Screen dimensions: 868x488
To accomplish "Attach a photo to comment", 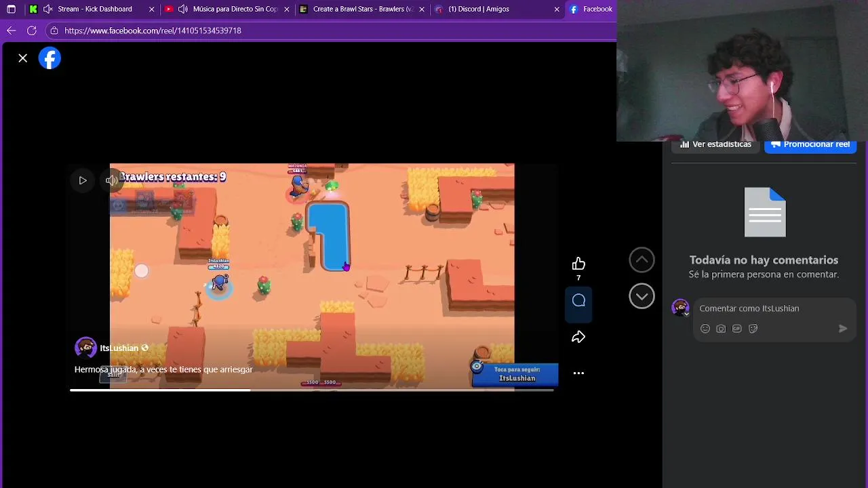I will (721, 329).
